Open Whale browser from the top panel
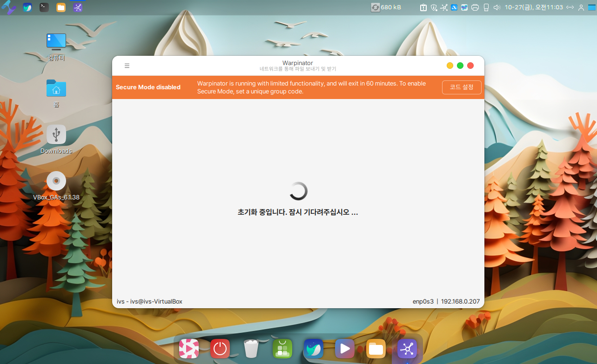 coord(27,7)
